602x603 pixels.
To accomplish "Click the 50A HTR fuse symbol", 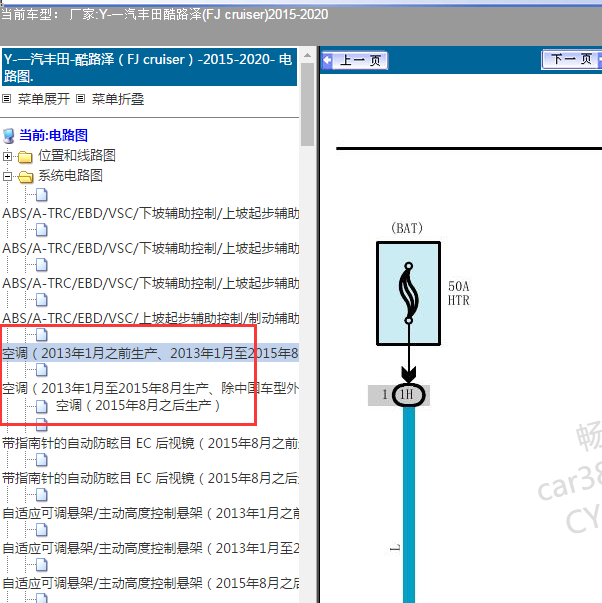I will pyautogui.click(x=408, y=293).
